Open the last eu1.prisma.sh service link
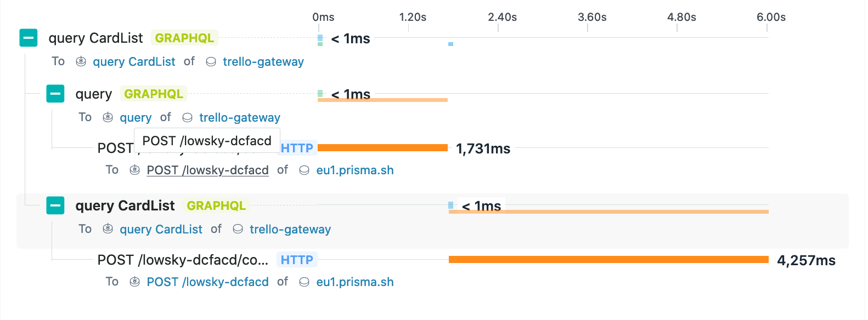Screen dimensions: 868x320 pyautogui.click(x=355, y=282)
